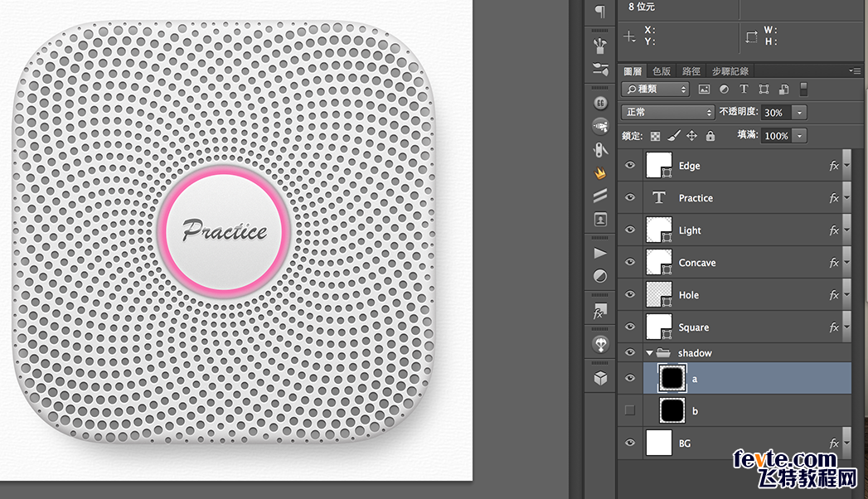Switch to the 圖層 tab
Image resolution: width=868 pixels, height=499 pixels.
[633, 71]
